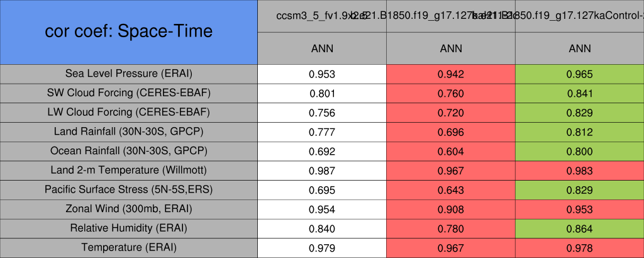Click the Temperature (ERAI) row label
The width and height of the screenshot is (644, 258).
click(128, 248)
